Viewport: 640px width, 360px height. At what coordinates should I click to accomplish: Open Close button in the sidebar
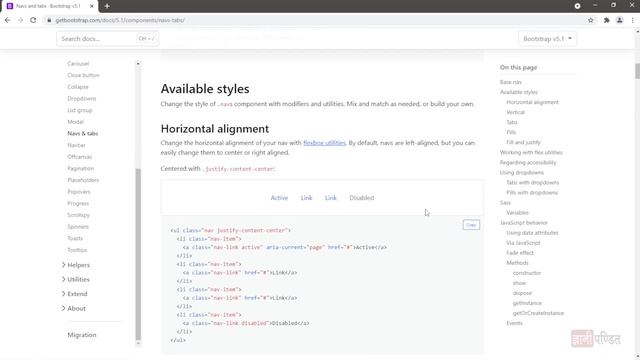[x=83, y=75]
